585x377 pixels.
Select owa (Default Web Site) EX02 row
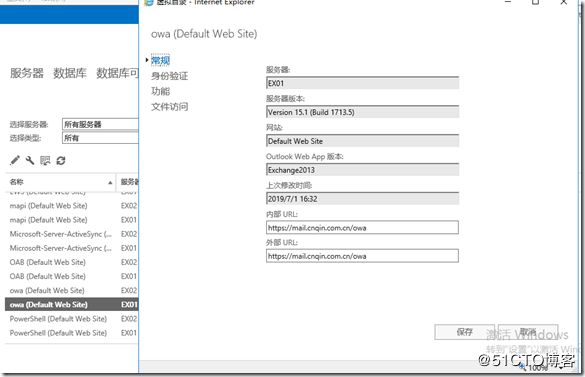click(72, 290)
